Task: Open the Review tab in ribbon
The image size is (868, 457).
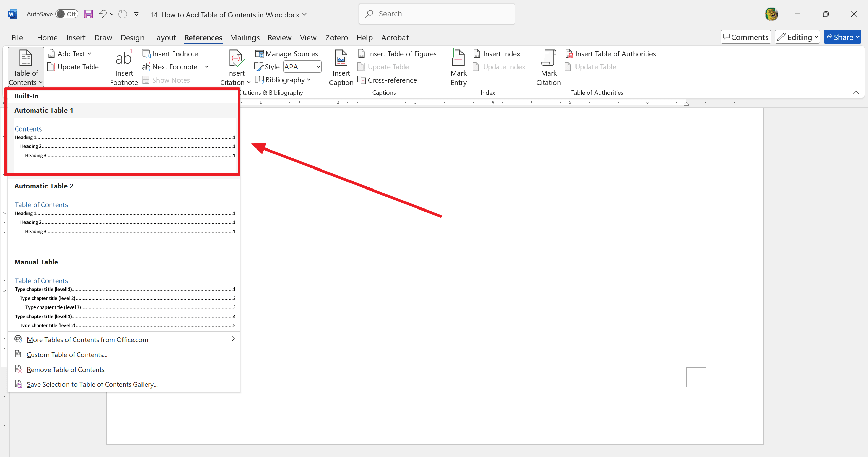Action: pos(280,38)
